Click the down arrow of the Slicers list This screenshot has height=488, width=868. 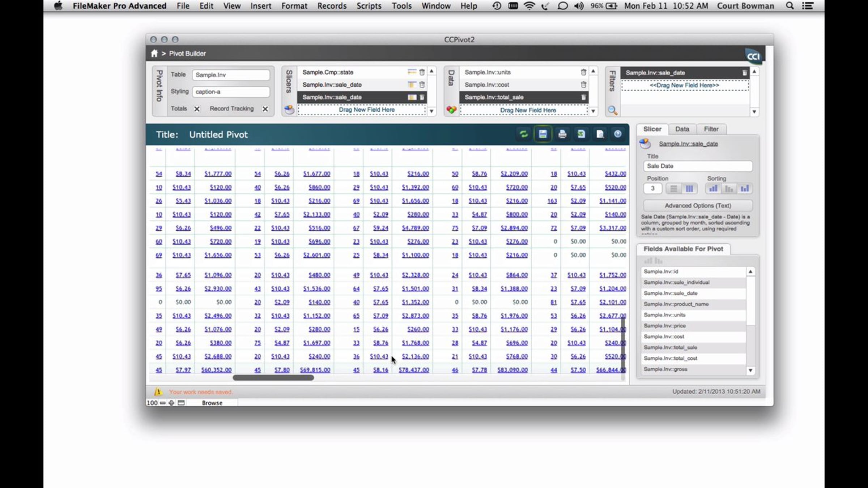pos(431,111)
